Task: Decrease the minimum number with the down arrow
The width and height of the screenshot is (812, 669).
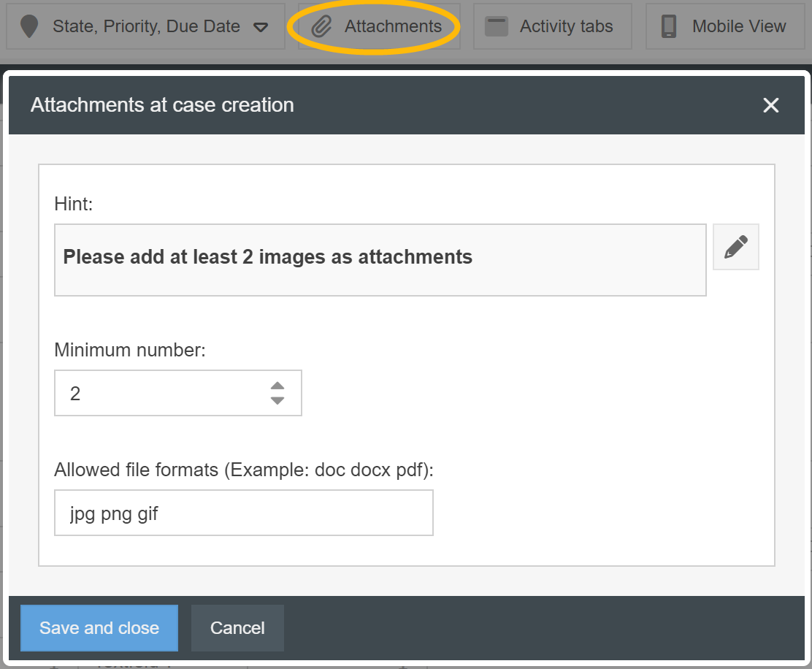Action: point(277,401)
